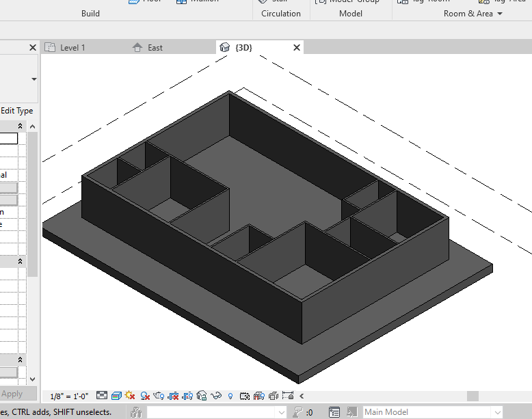
Task: Click the first Properties value input field
Action: pyautogui.click(x=8, y=139)
